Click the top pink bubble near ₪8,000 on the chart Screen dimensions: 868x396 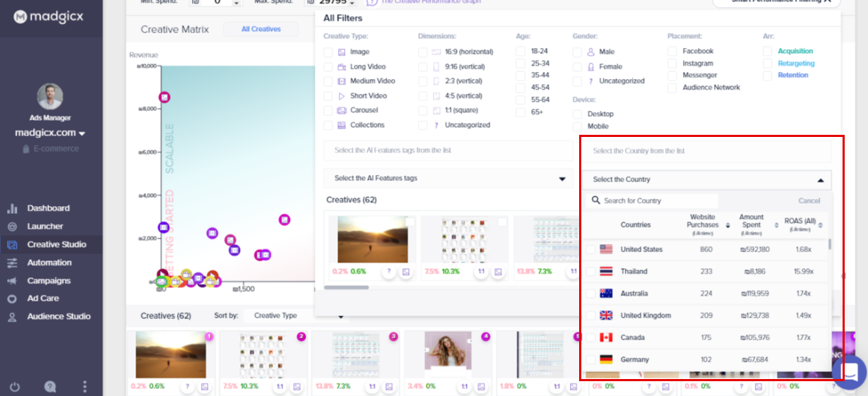(165, 97)
